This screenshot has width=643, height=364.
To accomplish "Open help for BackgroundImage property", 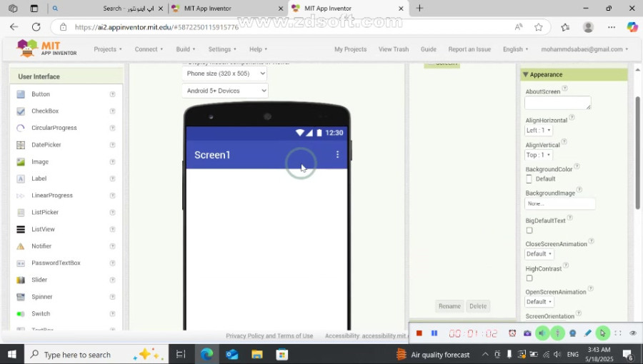I will point(579,190).
